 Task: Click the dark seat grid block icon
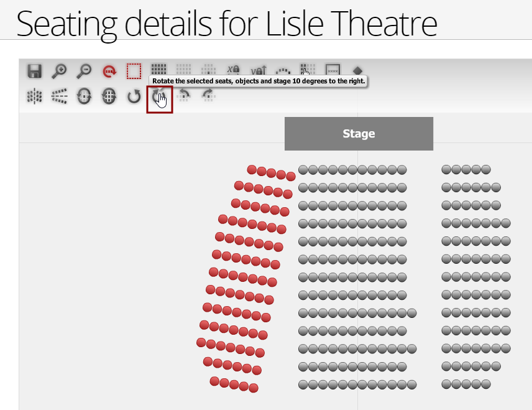159,68
